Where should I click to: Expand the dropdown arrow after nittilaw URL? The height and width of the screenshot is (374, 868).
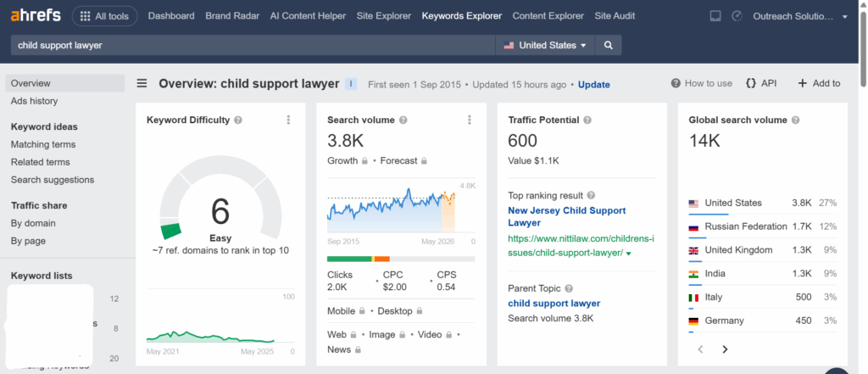pyautogui.click(x=628, y=254)
